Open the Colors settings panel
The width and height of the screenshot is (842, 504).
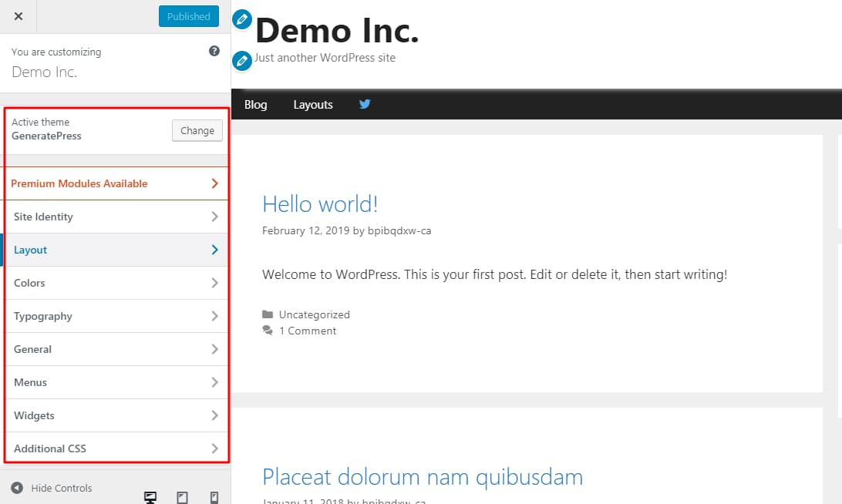coord(116,283)
